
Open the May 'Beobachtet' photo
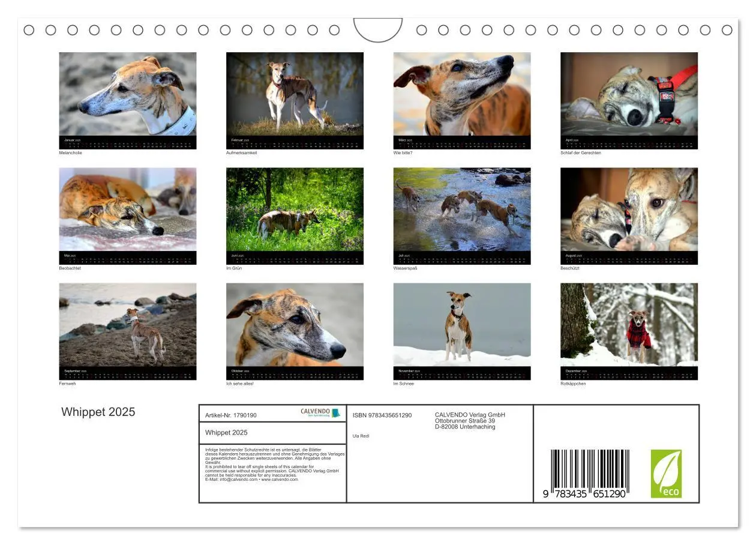pyautogui.click(x=128, y=209)
